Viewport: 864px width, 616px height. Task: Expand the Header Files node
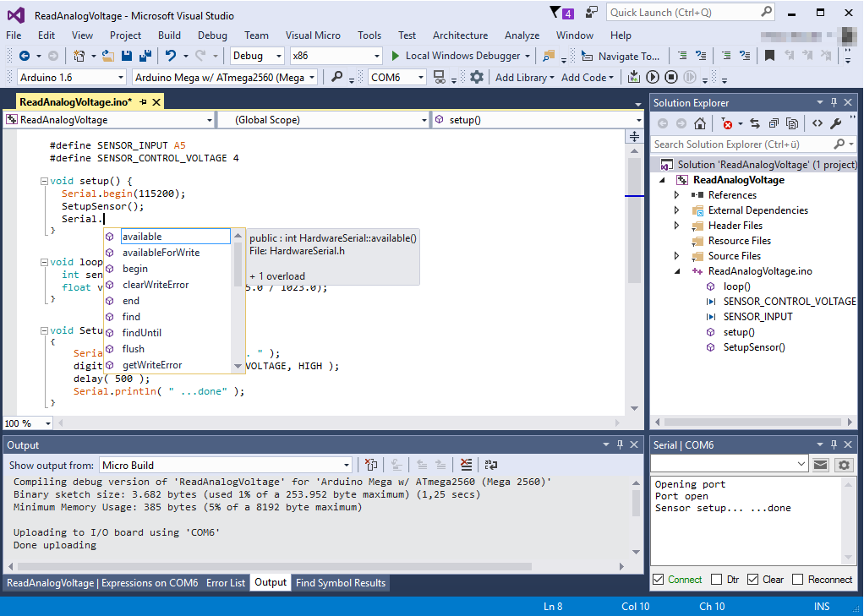(677, 226)
